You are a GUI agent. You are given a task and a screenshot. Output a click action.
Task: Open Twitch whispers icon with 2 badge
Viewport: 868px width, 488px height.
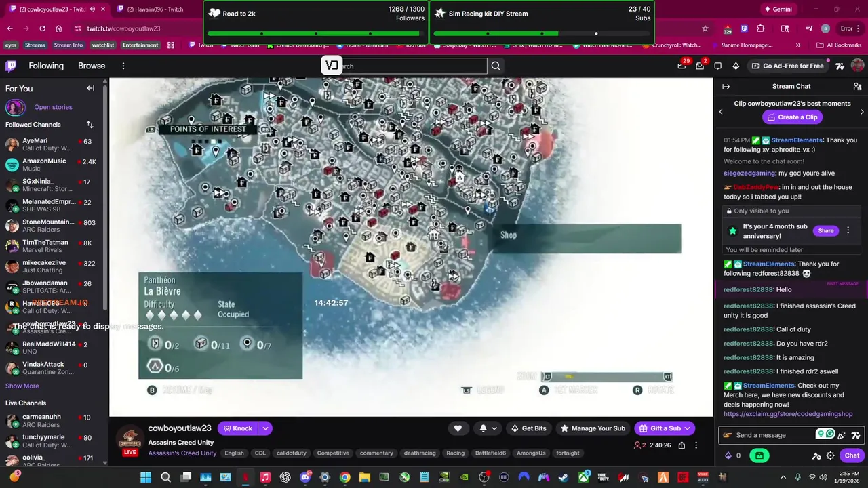[x=700, y=66]
